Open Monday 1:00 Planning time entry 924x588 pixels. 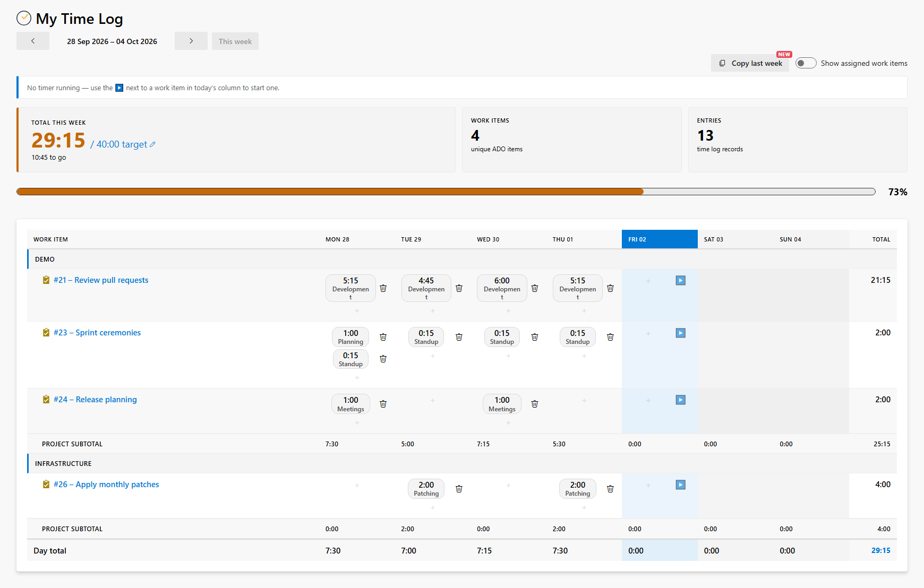tap(350, 337)
